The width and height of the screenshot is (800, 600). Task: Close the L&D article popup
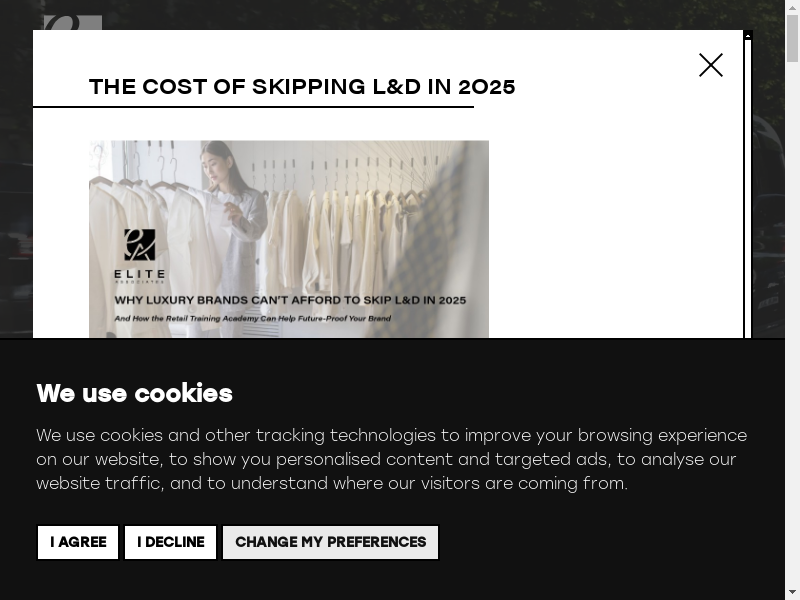coord(710,65)
